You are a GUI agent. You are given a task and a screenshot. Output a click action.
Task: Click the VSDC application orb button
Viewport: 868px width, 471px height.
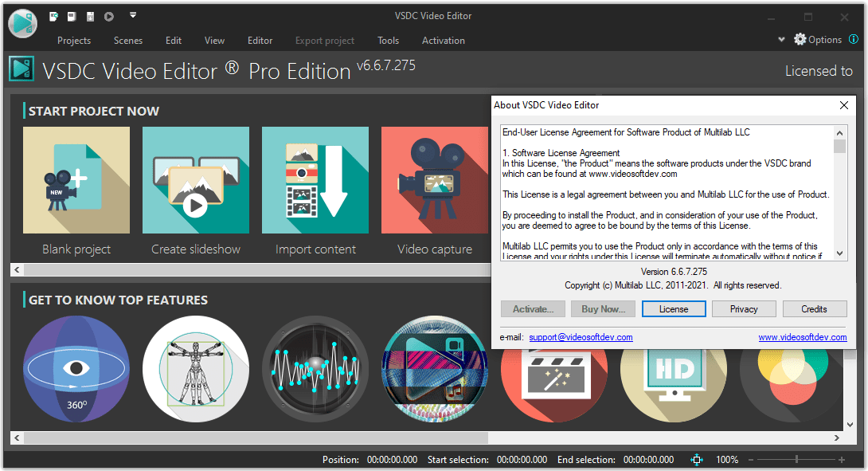pos(23,24)
